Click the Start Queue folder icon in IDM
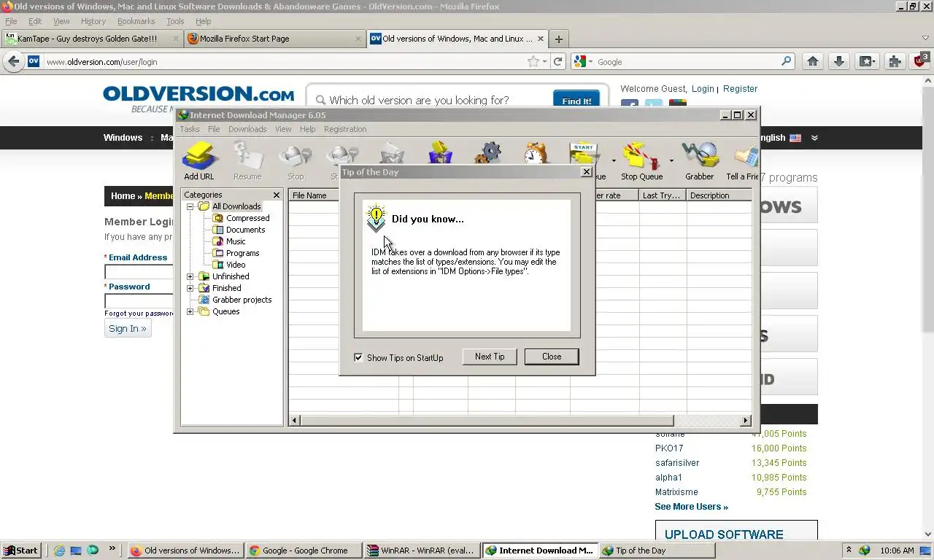This screenshot has height=560, width=934. [x=584, y=155]
